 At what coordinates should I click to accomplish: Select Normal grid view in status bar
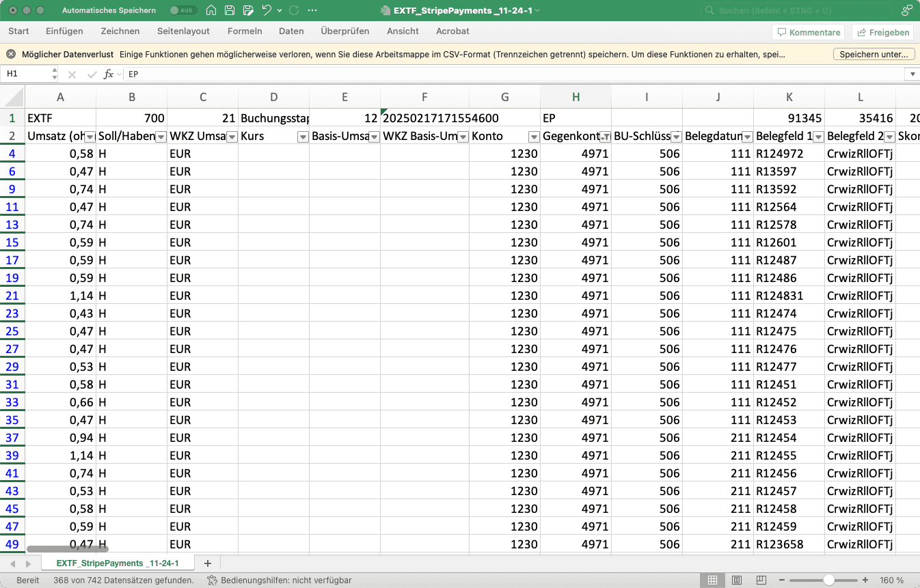(712, 580)
